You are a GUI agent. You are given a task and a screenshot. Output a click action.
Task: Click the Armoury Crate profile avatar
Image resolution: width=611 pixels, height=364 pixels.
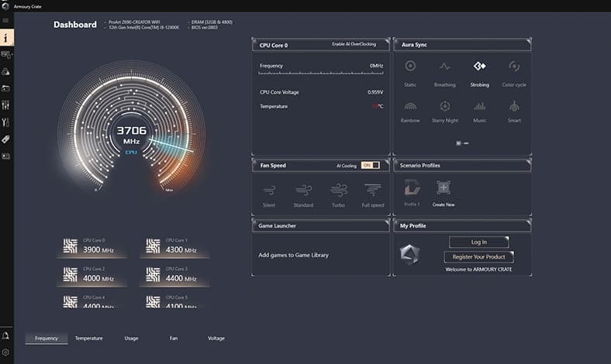(409, 255)
